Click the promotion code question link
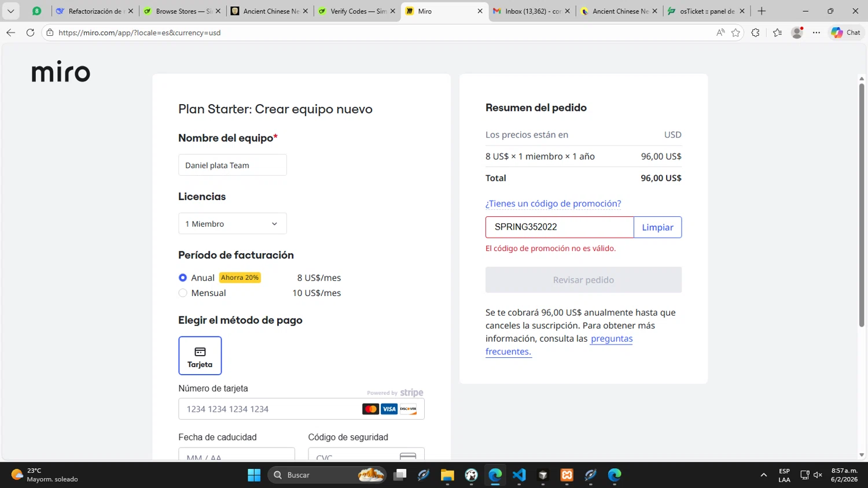 [x=553, y=204]
